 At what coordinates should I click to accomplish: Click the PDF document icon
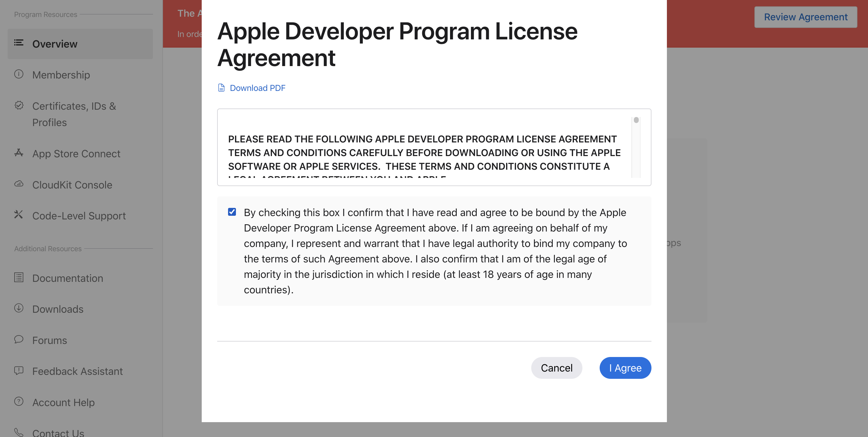click(221, 88)
